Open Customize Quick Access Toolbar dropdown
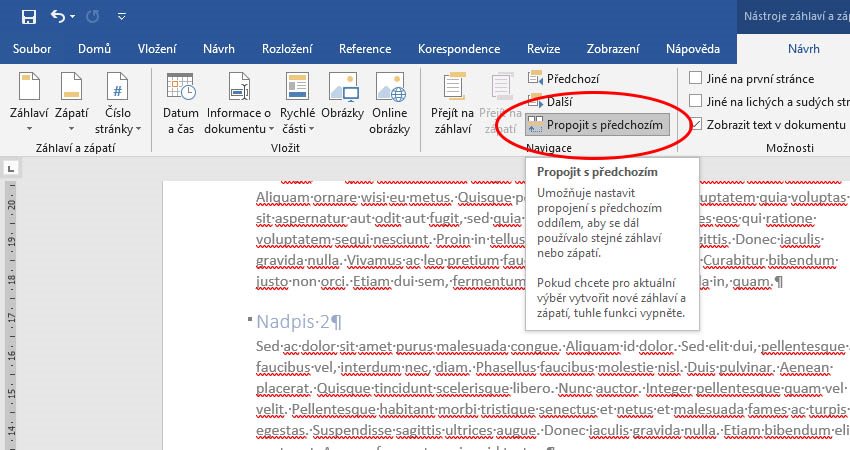 pyautogui.click(x=122, y=17)
